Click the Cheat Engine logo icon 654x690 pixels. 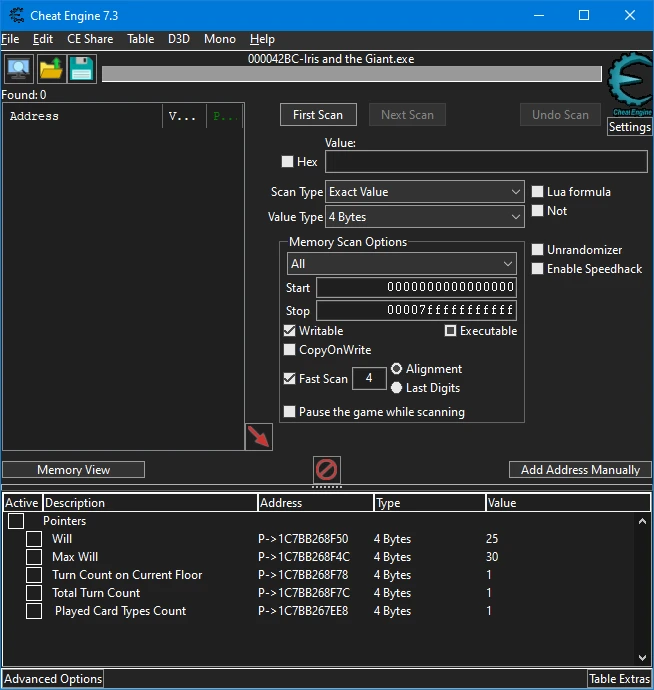(630, 84)
